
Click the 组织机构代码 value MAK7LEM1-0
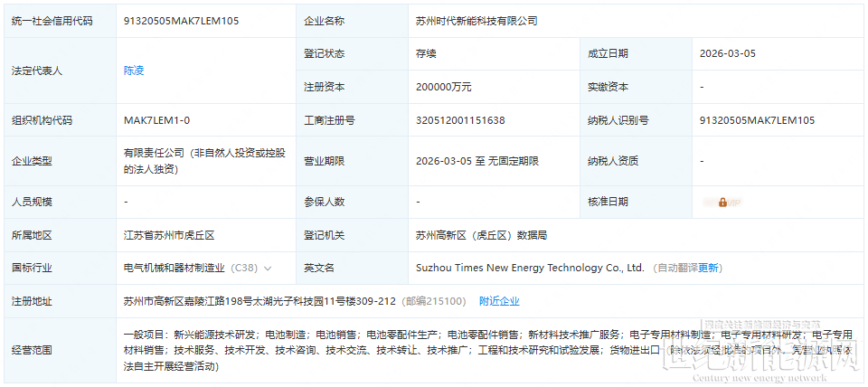(x=156, y=120)
